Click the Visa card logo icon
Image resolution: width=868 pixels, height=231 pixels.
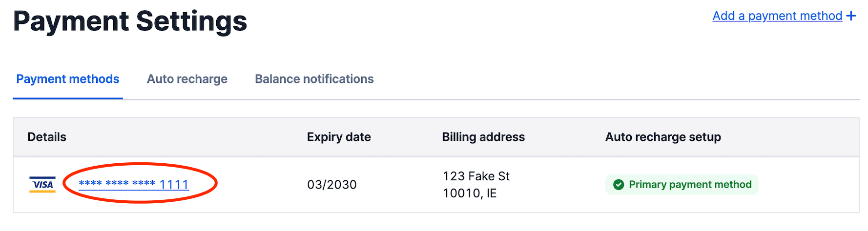[x=42, y=185]
